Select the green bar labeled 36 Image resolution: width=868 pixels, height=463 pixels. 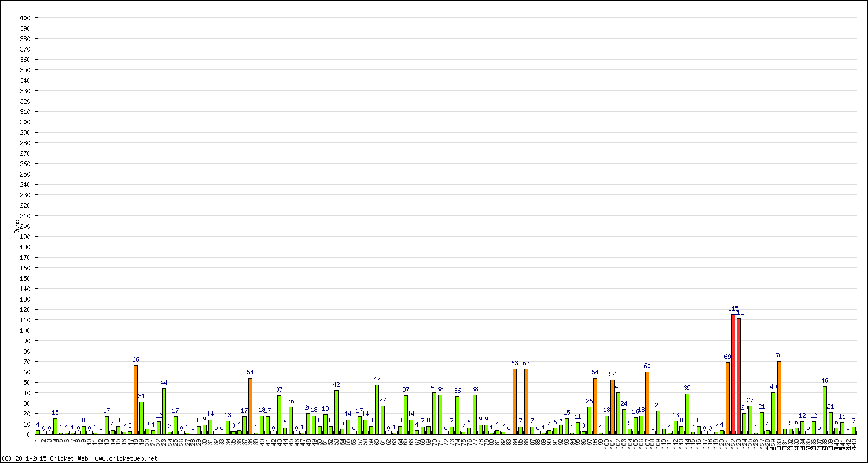tap(458, 416)
